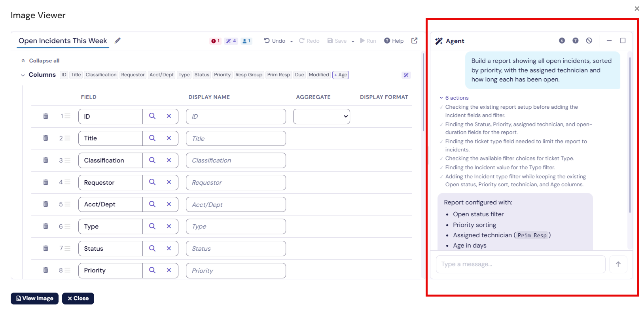Image resolution: width=644 pixels, height=310 pixels.
Task: Open the Agent panel question mark help
Action: [576, 41]
